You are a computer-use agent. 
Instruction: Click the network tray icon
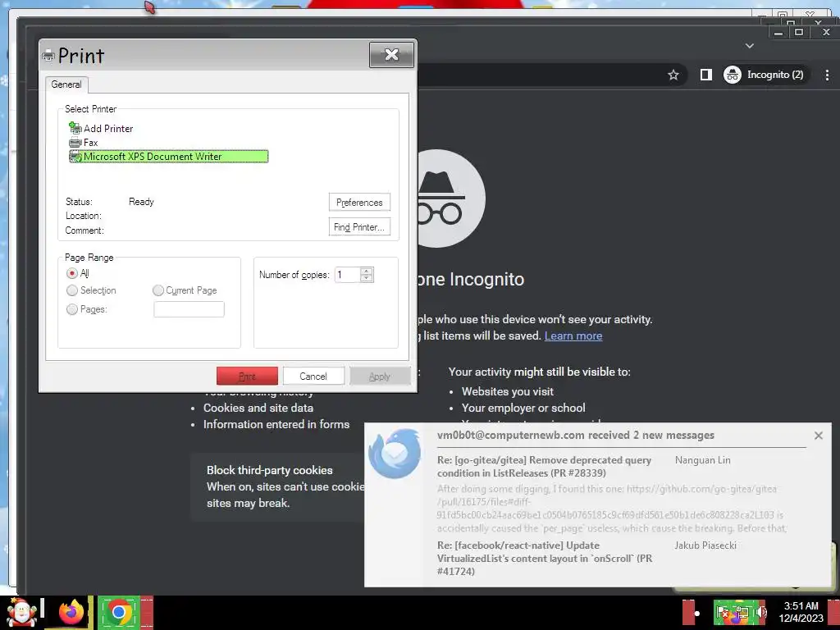pos(743,613)
